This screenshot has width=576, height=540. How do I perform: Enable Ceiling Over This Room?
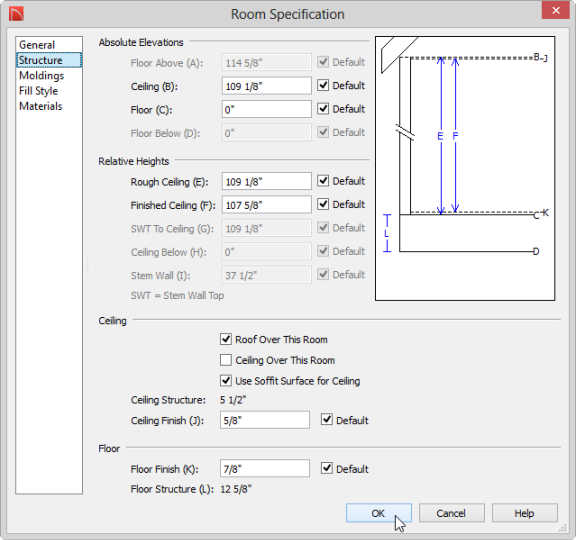click(x=226, y=360)
